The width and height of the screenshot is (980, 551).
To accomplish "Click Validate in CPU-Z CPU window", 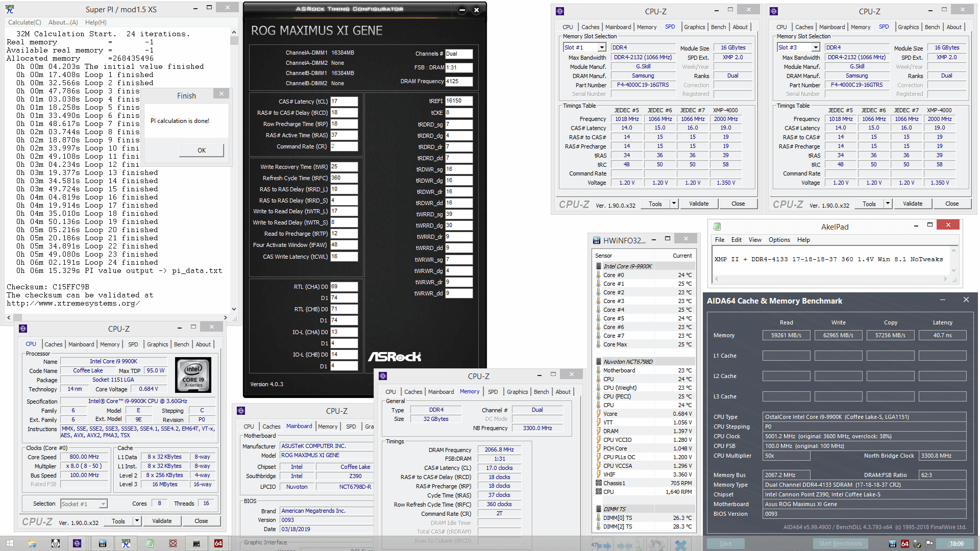I will (162, 521).
